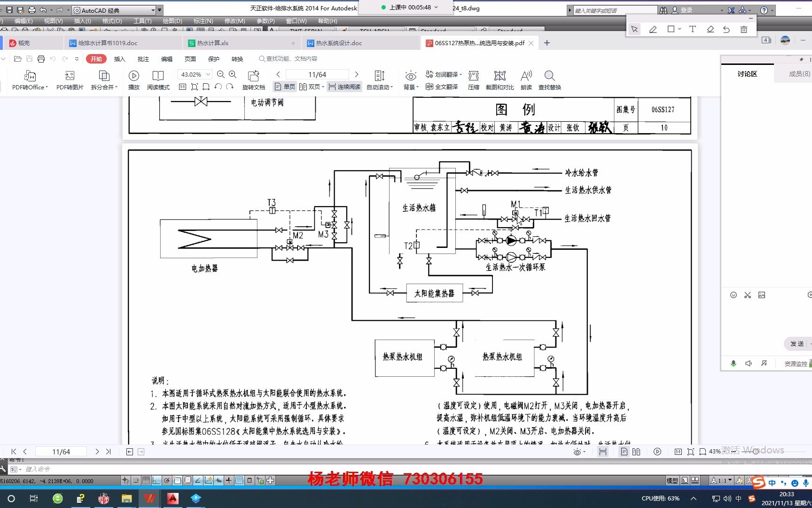
Task: Open new tab with plus button
Action: tap(547, 43)
